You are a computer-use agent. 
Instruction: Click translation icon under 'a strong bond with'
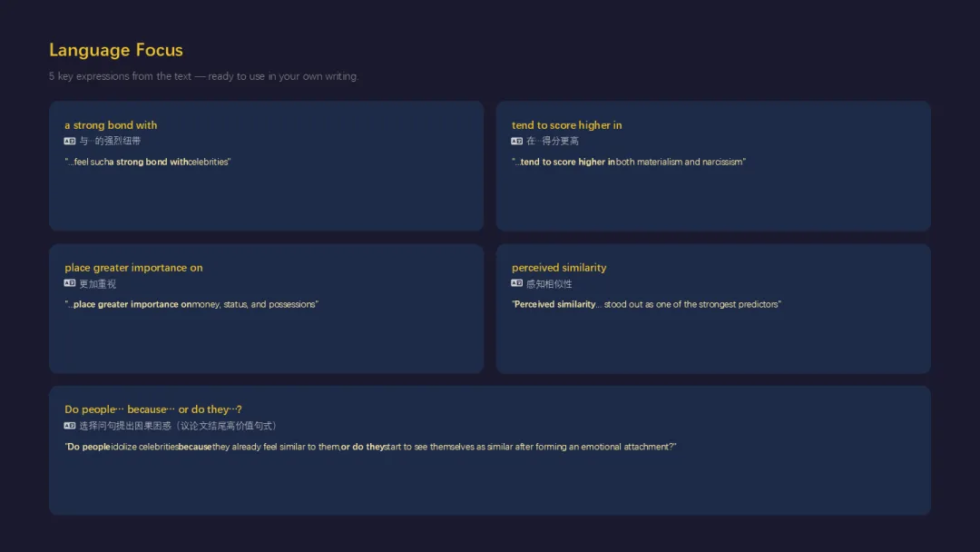coord(69,142)
